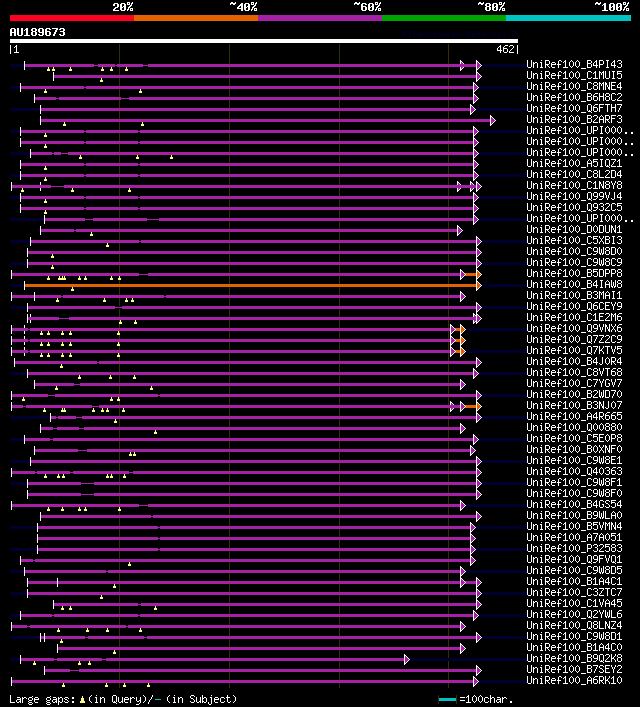Viewport: 640px width, 707px height.
Task: Select the UniRef100_C1E2M6 label
Action: tap(574, 317)
